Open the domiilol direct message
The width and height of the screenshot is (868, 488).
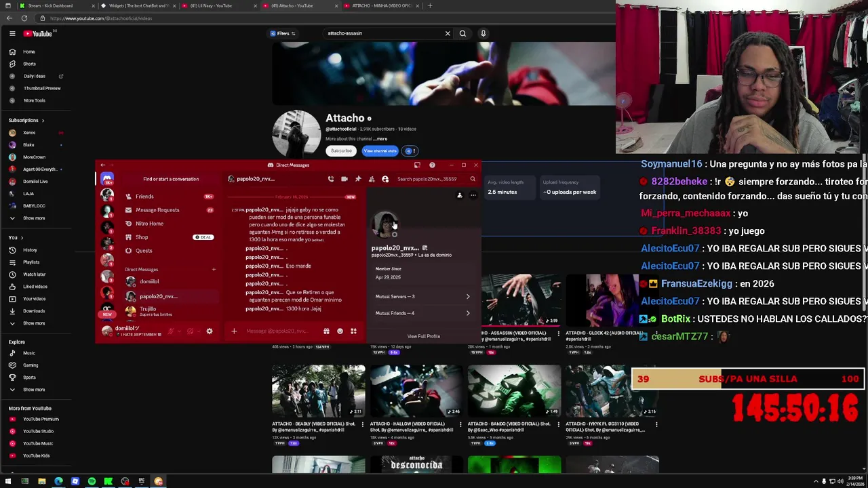tap(170, 281)
